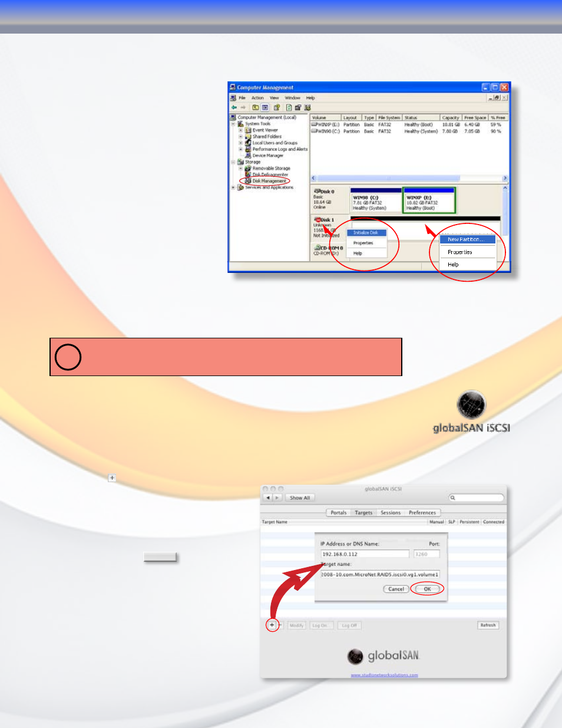Viewport: 562px width, 728px height.
Task: Open the Help menu in Computer Management
Action: point(310,98)
